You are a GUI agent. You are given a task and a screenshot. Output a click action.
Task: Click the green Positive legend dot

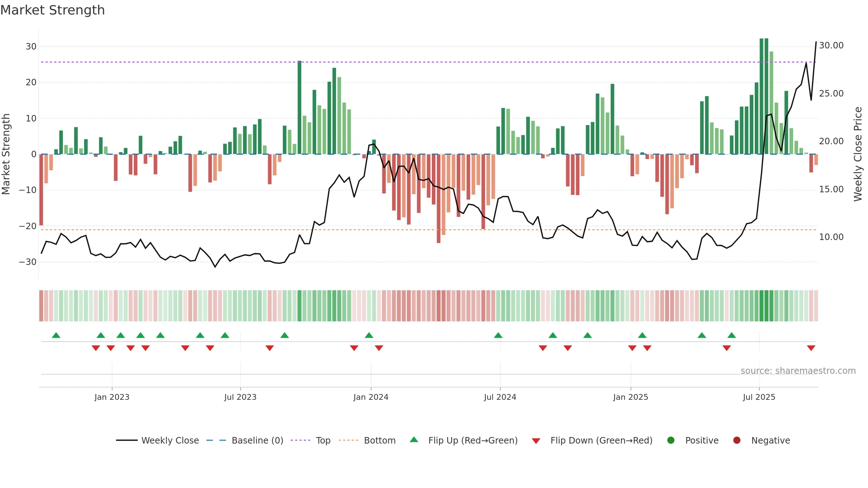pyautogui.click(x=671, y=440)
